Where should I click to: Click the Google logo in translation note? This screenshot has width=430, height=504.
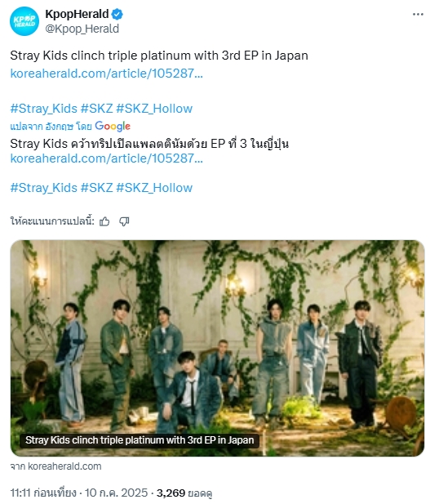[x=113, y=126]
